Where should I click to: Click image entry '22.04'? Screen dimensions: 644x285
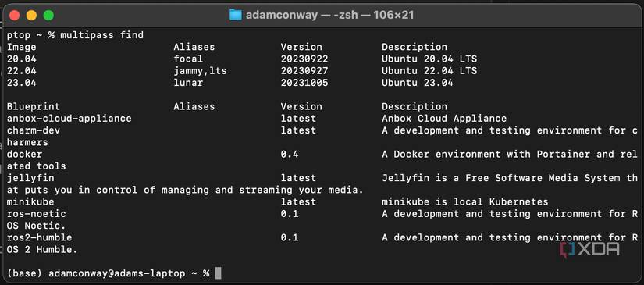(x=22, y=70)
